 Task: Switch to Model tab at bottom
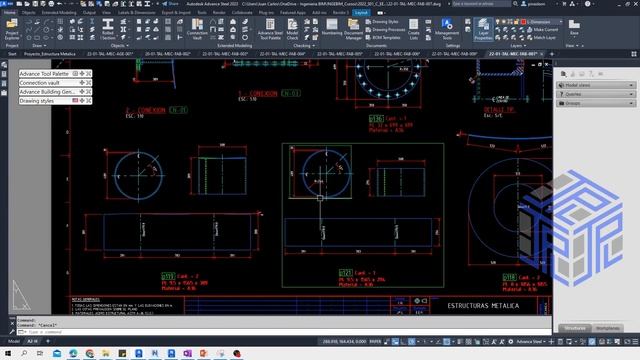(x=13, y=341)
